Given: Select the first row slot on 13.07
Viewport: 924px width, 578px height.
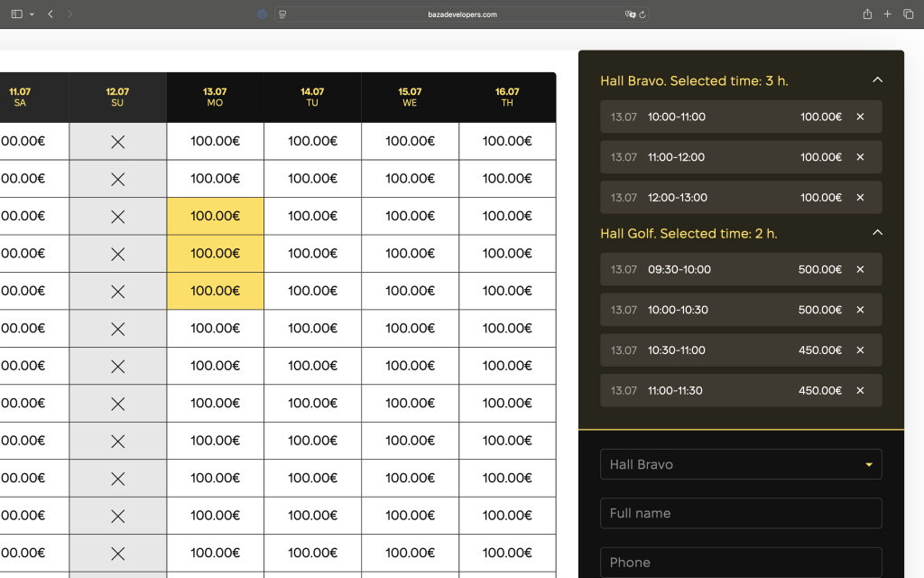Looking at the screenshot, I should pos(215,141).
